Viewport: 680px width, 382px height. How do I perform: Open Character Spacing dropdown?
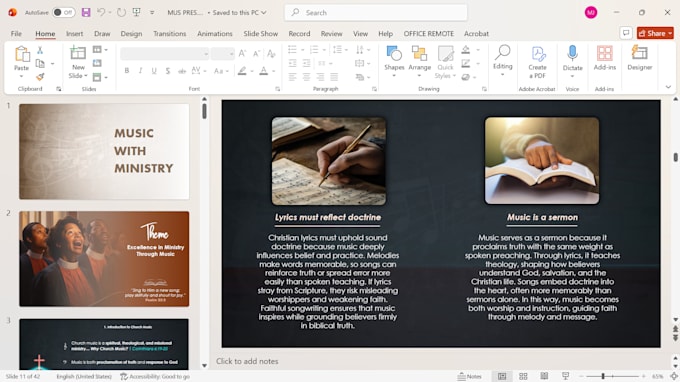pos(198,71)
